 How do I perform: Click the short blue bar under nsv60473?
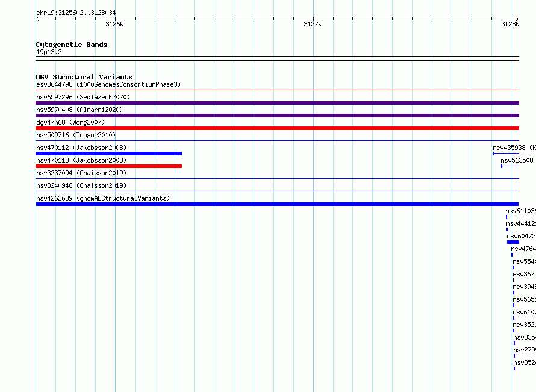coord(513,242)
